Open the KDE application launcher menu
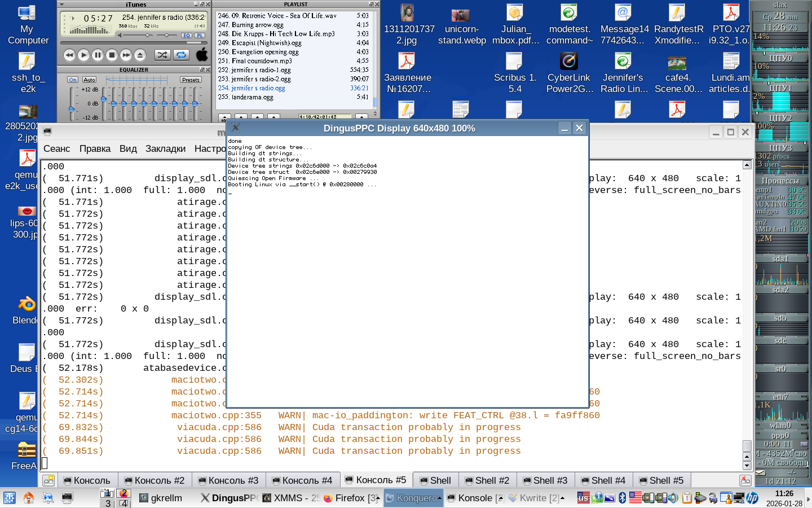 pos(10,498)
